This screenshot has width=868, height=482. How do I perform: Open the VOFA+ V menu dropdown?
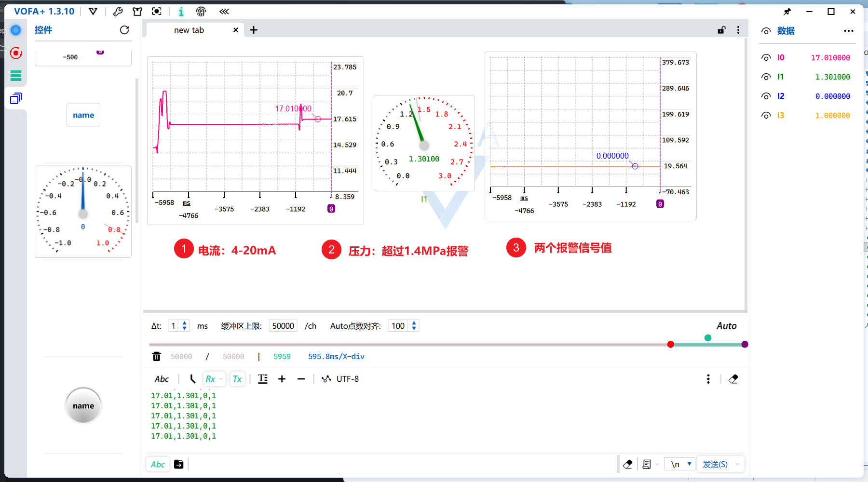93,12
